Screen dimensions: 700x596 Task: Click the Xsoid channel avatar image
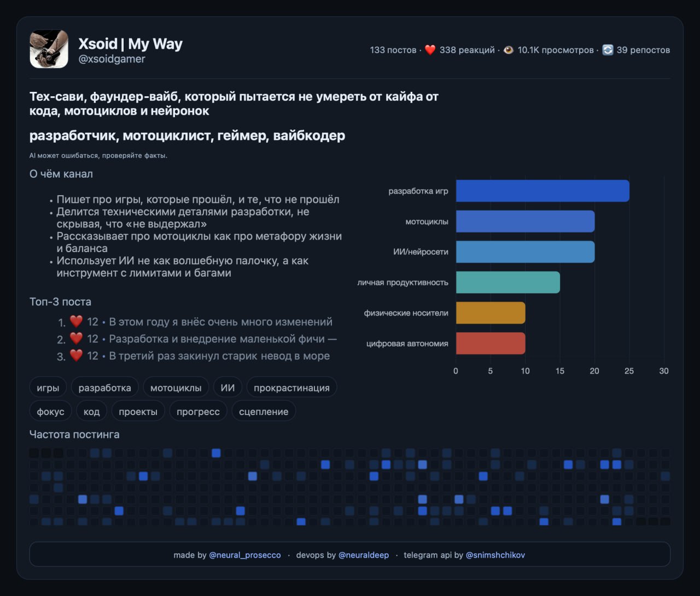(x=49, y=49)
